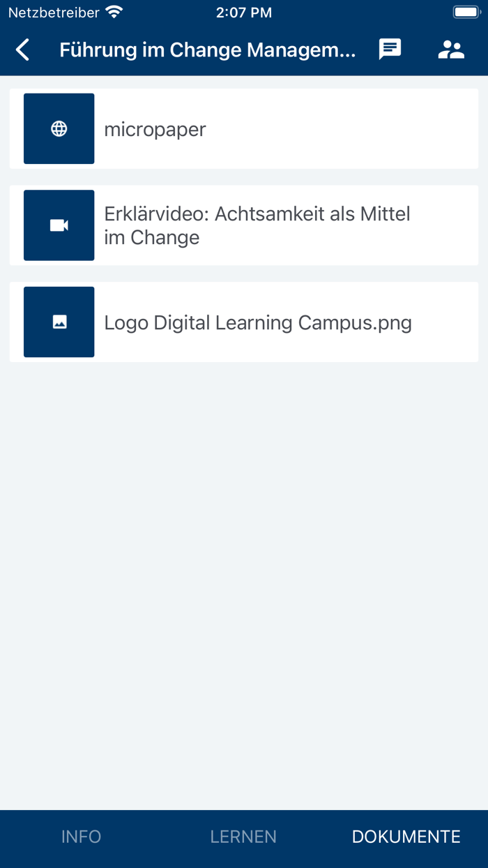Tap the battery indicator in the status bar
The height and width of the screenshot is (868, 488).
[x=464, y=11]
